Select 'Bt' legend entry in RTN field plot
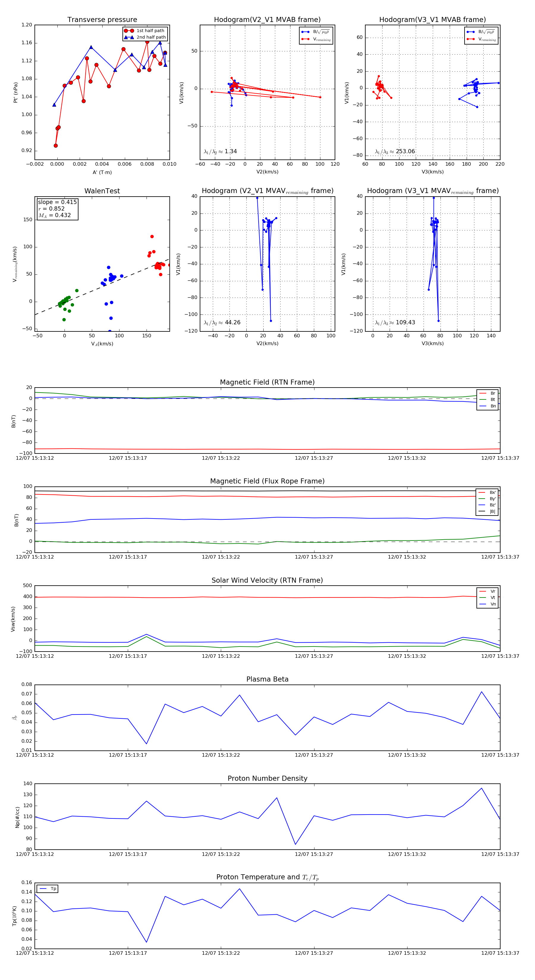 487,399
